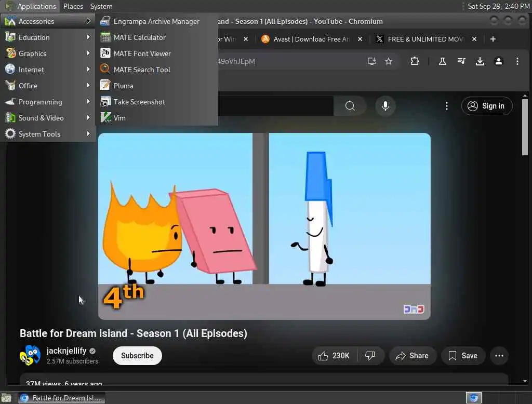532x404 pixels.
Task: Select Battle for Dream Island taskbar button
Action: (x=61, y=398)
